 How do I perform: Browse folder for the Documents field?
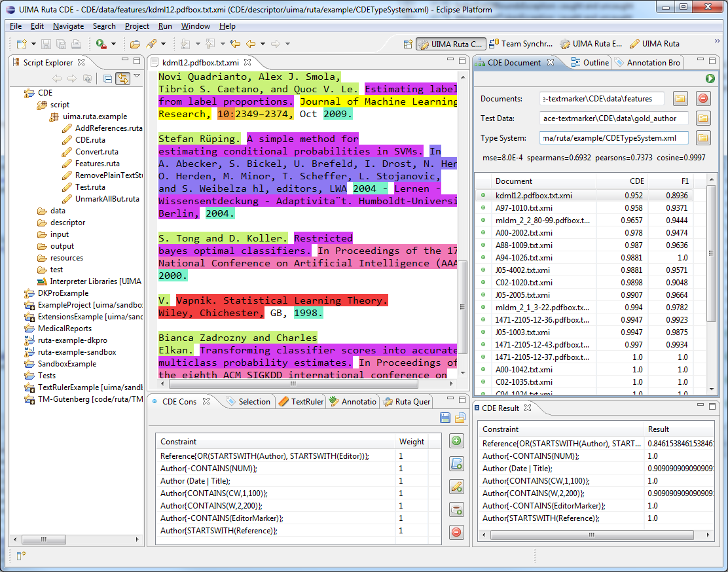click(680, 99)
